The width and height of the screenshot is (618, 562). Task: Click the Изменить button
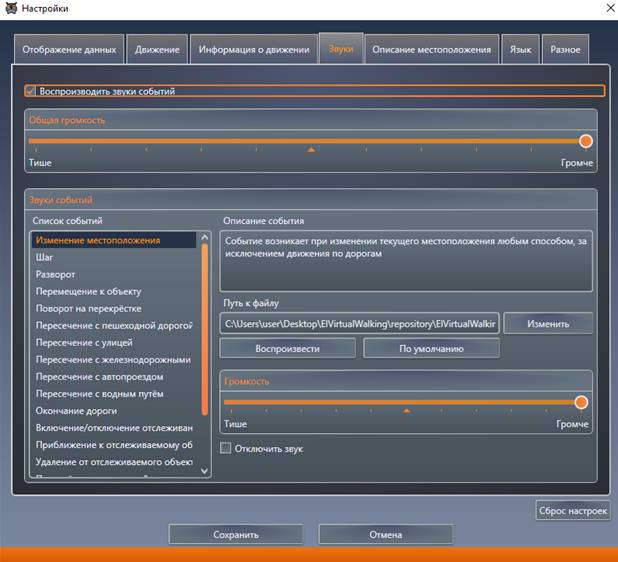pyautogui.click(x=548, y=324)
